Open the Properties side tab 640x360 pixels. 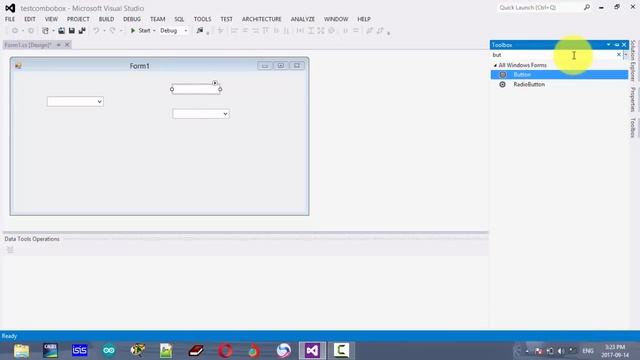pos(633,99)
